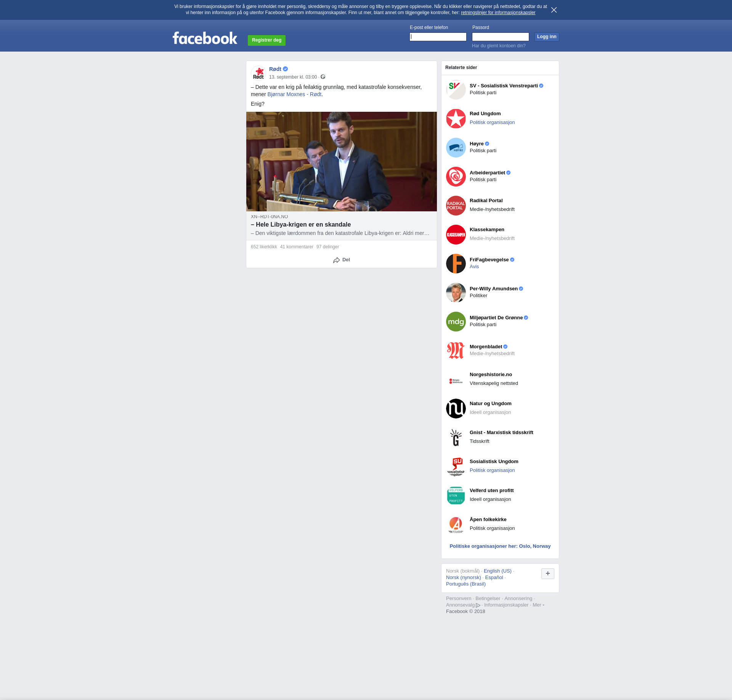Open Velferd uten profitt logo

coord(456,496)
